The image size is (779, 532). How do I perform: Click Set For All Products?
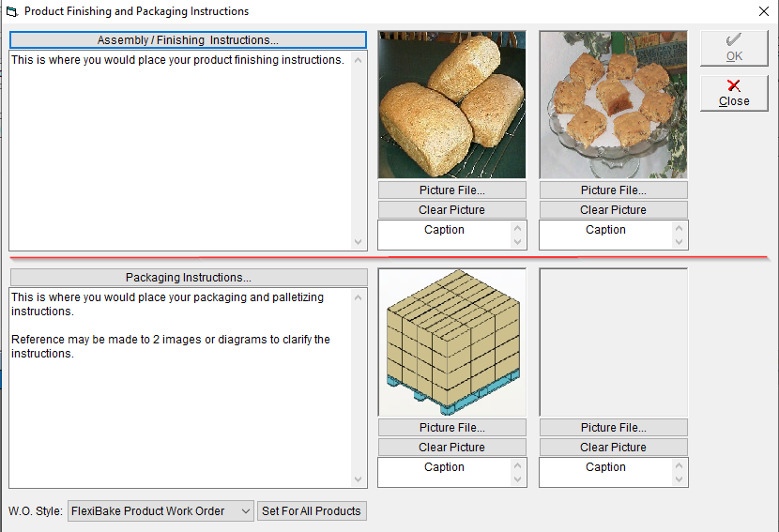(x=312, y=510)
